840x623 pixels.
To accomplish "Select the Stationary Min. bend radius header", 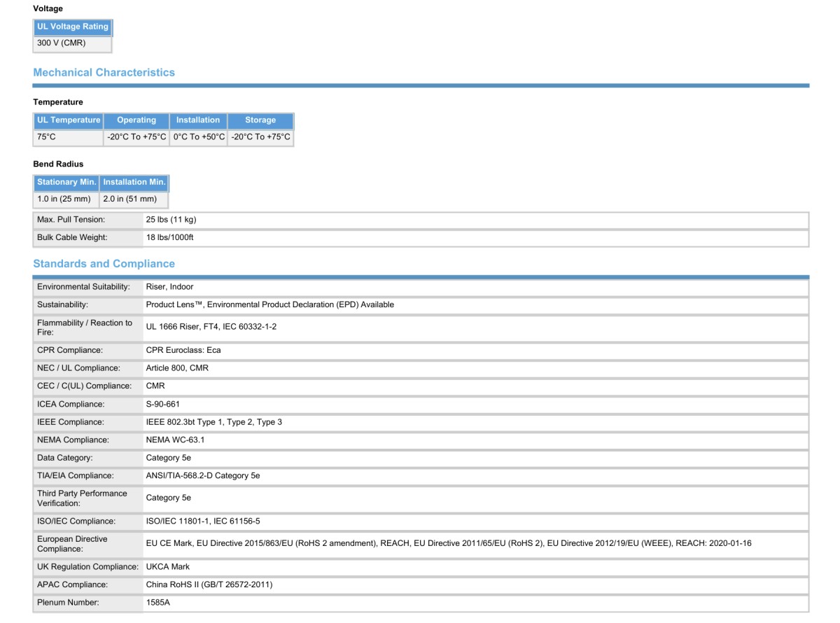I will pos(66,182).
